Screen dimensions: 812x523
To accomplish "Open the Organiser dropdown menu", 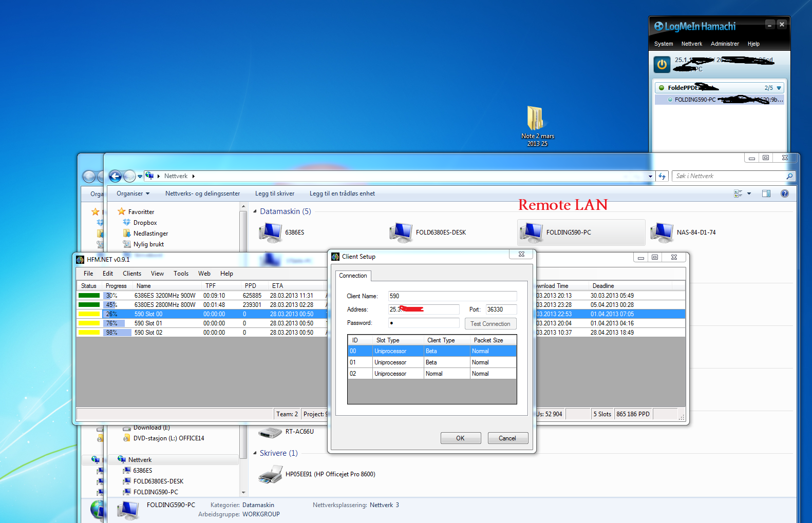I will coord(133,193).
